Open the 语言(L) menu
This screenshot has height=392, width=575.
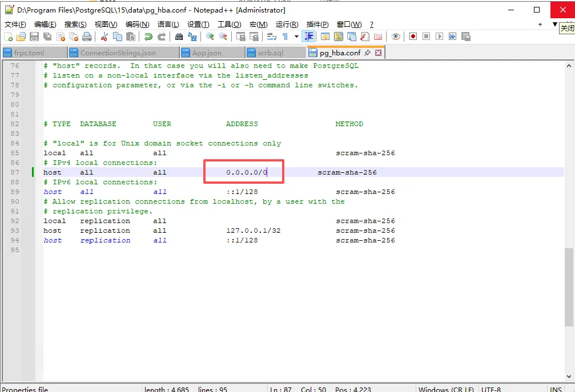point(168,24)
